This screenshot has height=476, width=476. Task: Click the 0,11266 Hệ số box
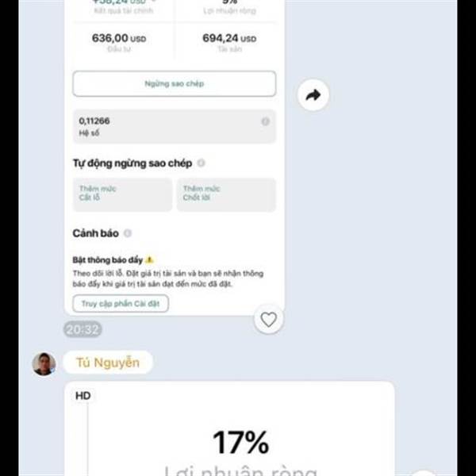point(175,126)
